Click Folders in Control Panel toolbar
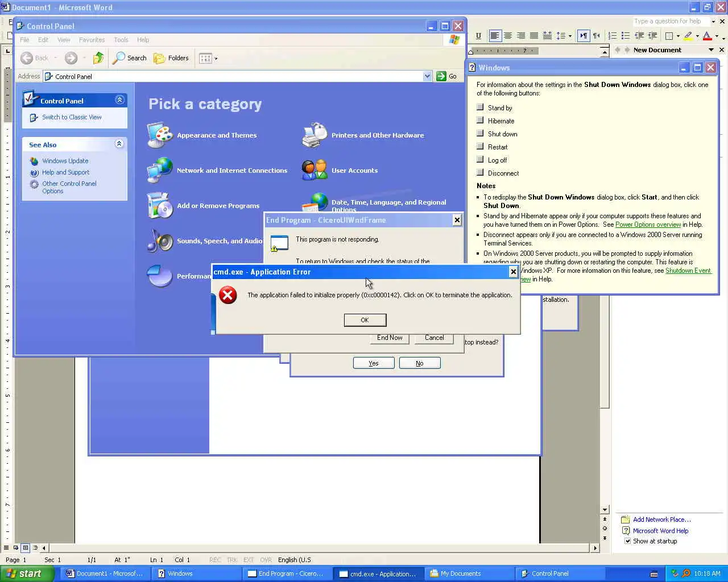This screenshot has width=728, height=582. [x=171, y=58]
